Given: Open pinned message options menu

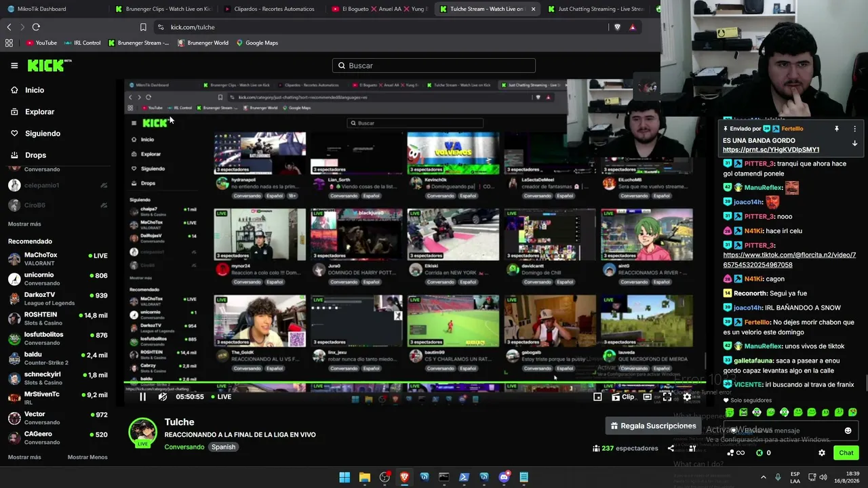Looking at the screenshot, I should point(854,129).
